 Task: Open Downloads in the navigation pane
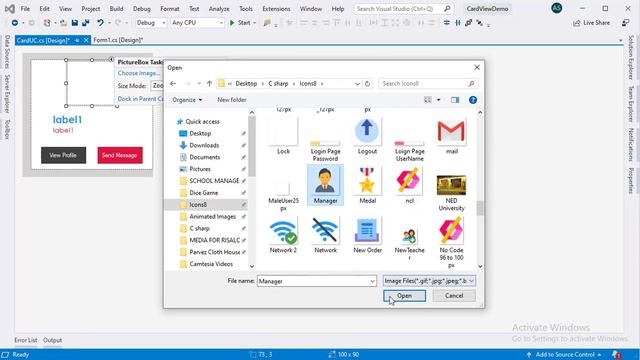click(x=204, y=145)
